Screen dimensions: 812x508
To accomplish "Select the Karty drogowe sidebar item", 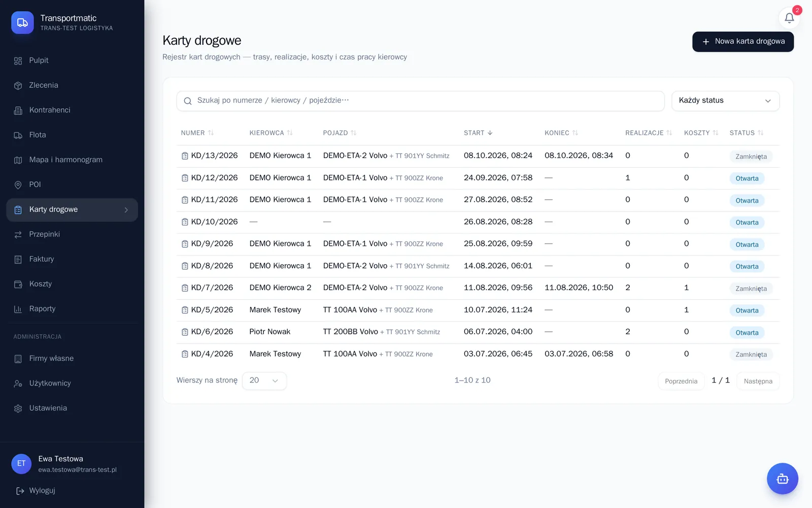I will pyautogui.click(x=72, y=210).
